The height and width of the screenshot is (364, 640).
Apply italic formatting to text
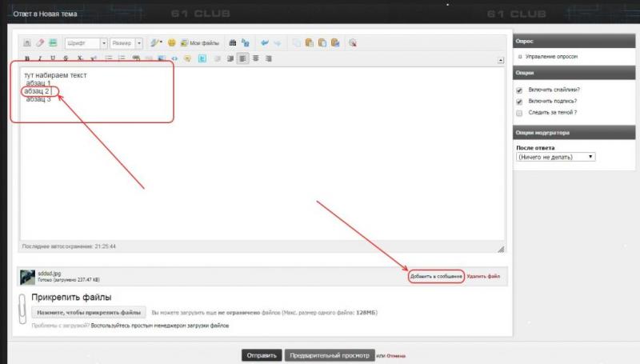[40, 58]
